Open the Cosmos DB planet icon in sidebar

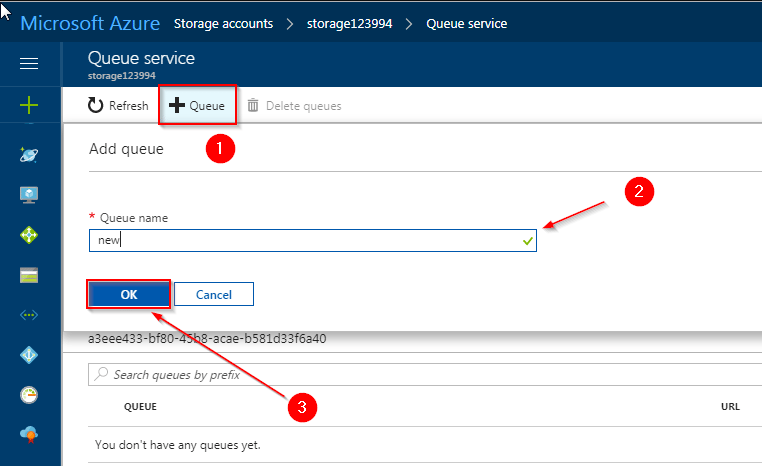29,155
